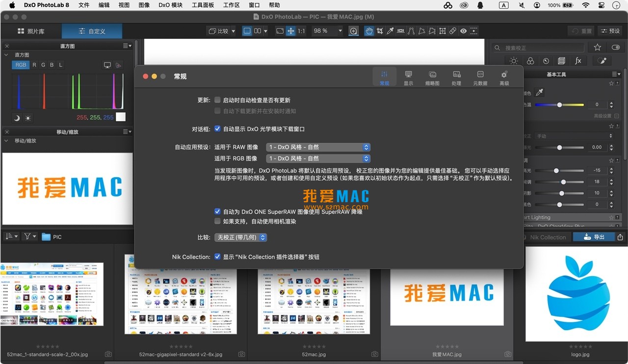Select the horizon level tool
The width and height of the screenshot is (628, 364).
401,31
